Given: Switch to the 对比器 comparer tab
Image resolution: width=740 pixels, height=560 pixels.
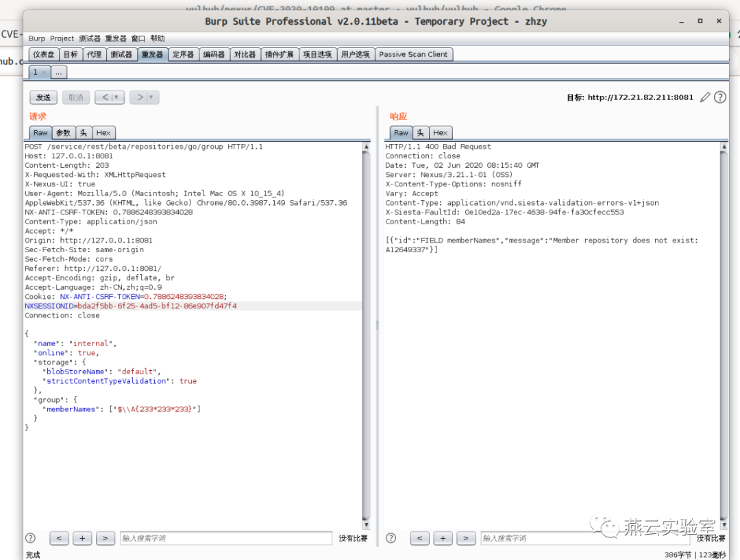Looking at the screenshot, I should (245, 54).
